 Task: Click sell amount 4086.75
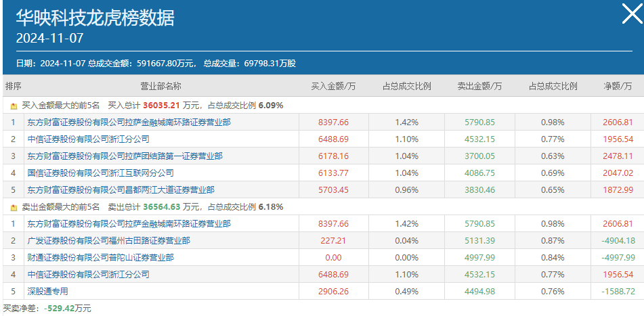click(479, 173)
